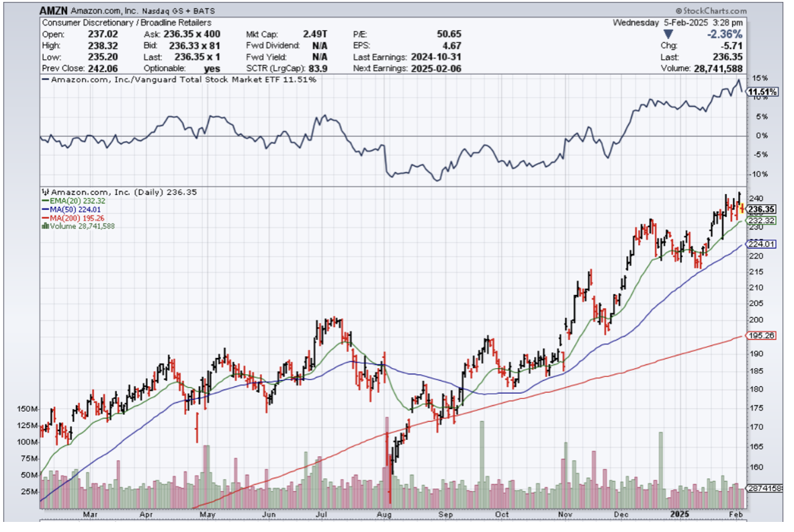Click the down-triangle price change indicator
The width and height of the screenshot is (794, 532).
pyautogui.click(x=668, y=34)
